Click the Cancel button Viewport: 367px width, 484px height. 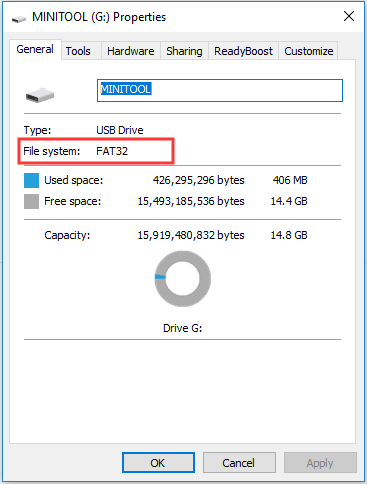[x=239, y=463]
